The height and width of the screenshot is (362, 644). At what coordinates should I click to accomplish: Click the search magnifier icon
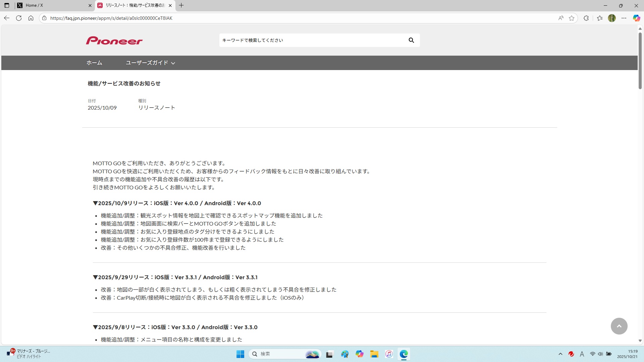pyautogui.click(x=411, y=40)
